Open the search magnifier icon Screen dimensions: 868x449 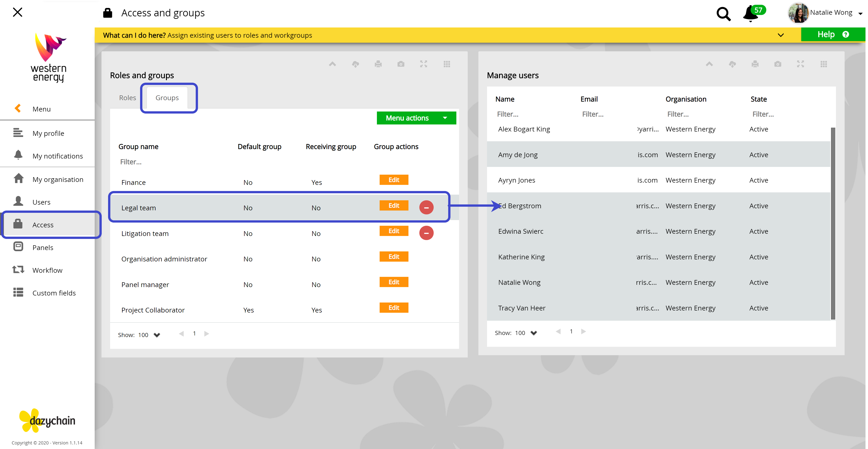[x=723, y=14]
